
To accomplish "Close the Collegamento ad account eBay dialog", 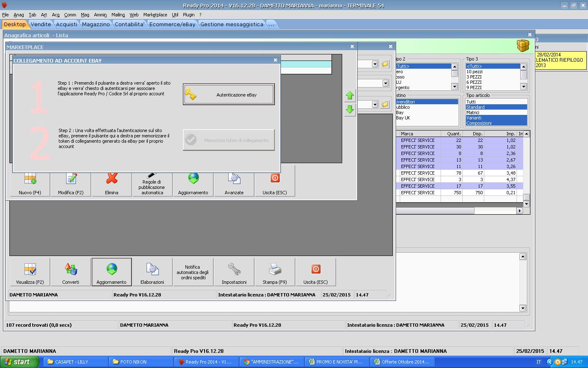I will pyautogui.click(x=275, y=60).
